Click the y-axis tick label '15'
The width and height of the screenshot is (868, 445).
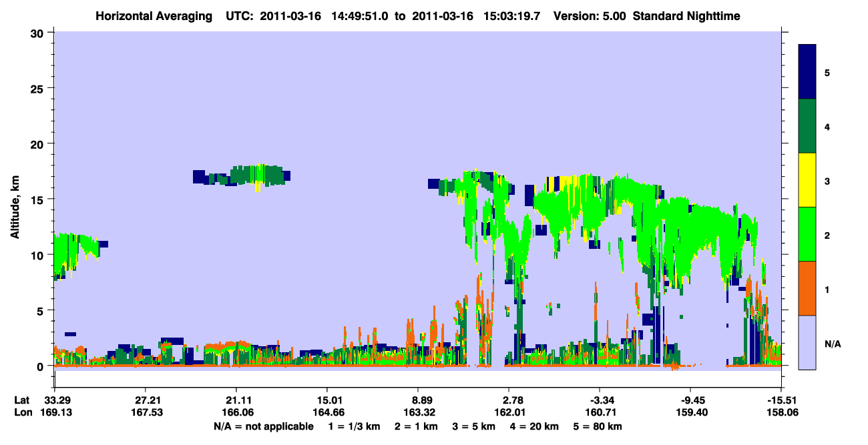38,199
